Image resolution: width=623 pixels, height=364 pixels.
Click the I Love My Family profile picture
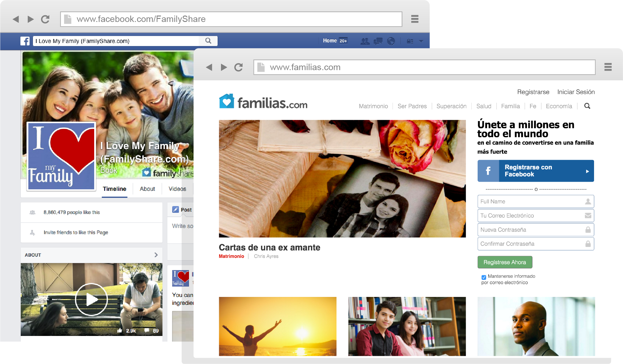click(x=61, y=156)
